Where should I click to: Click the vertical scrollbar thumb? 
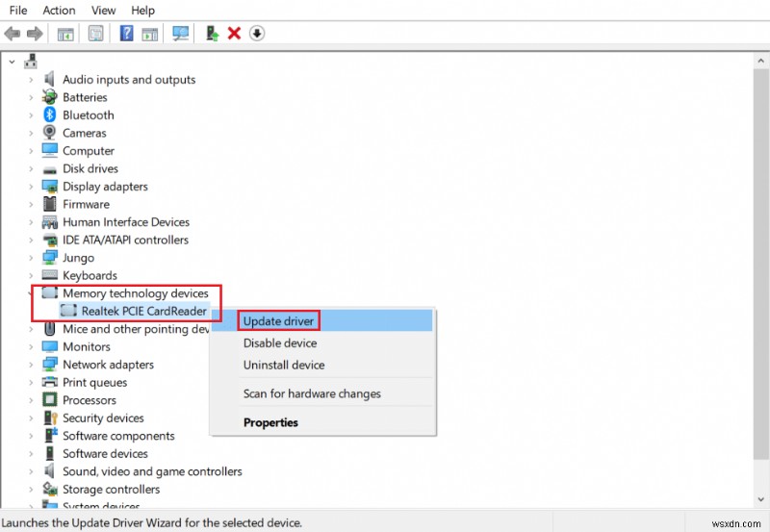coord(760,265)
